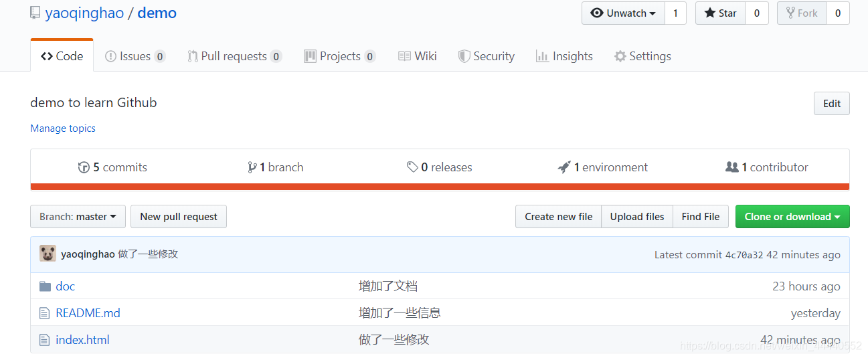
Task: Click the watcher count 1 next to Unwatch
Action: tap(675, 13)
